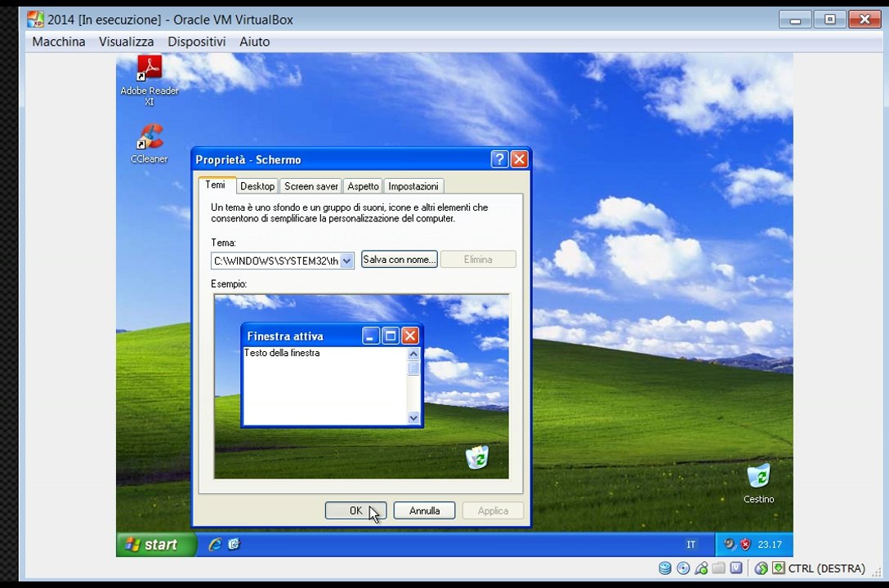Screen dimensions: 889x588
Task: Close the Proprietà - Schermo dialog
Action: click(520, 159)
